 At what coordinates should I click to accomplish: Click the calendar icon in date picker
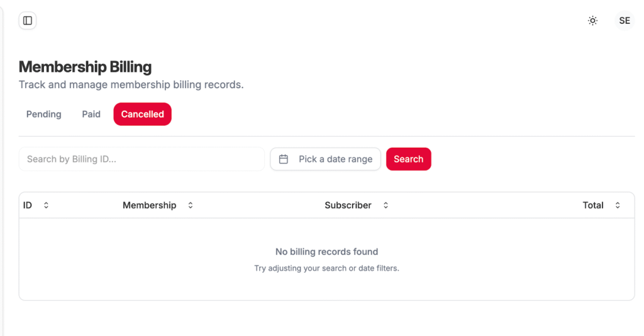(284, 159)
